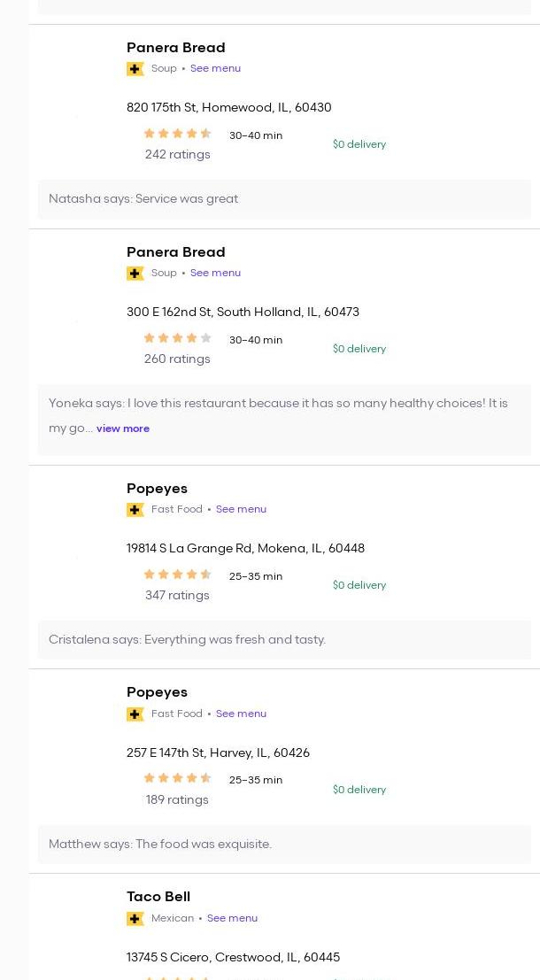Click star rating of Mokena Popeyes
Screen dimensions: 540x980
[177, 575]
